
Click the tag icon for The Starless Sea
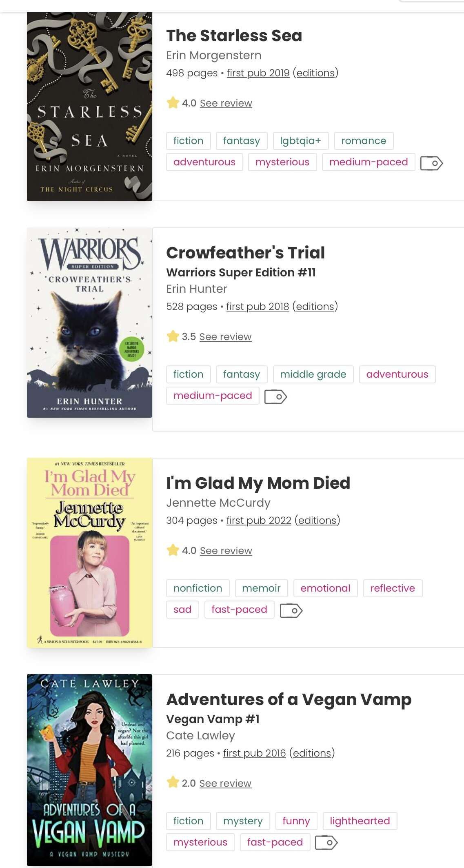431,163
